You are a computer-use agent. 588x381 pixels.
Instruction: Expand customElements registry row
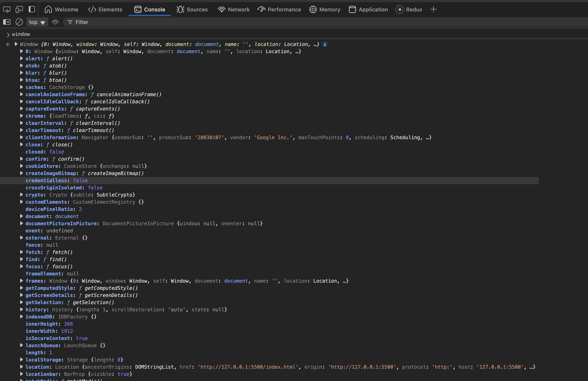21,202
